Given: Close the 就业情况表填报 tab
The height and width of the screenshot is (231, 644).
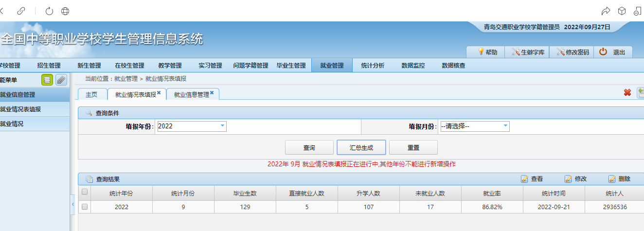Looking at the screenshot, I should tap(159, 92).
